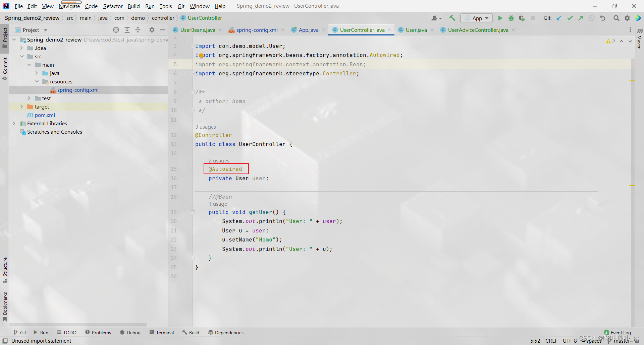Rollback changes with undo icon
Viewport: 644px width, 345px height.
(x=603, y=18)
